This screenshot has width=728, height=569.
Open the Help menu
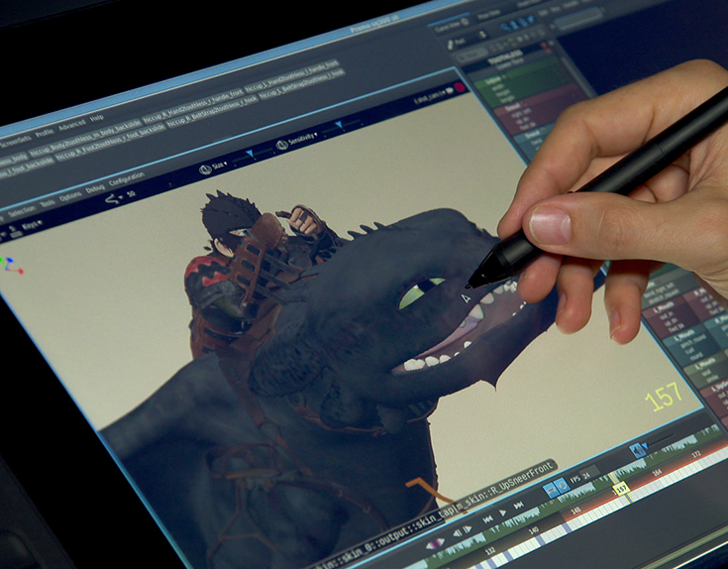pyautogui.click(x=96, y=117)
